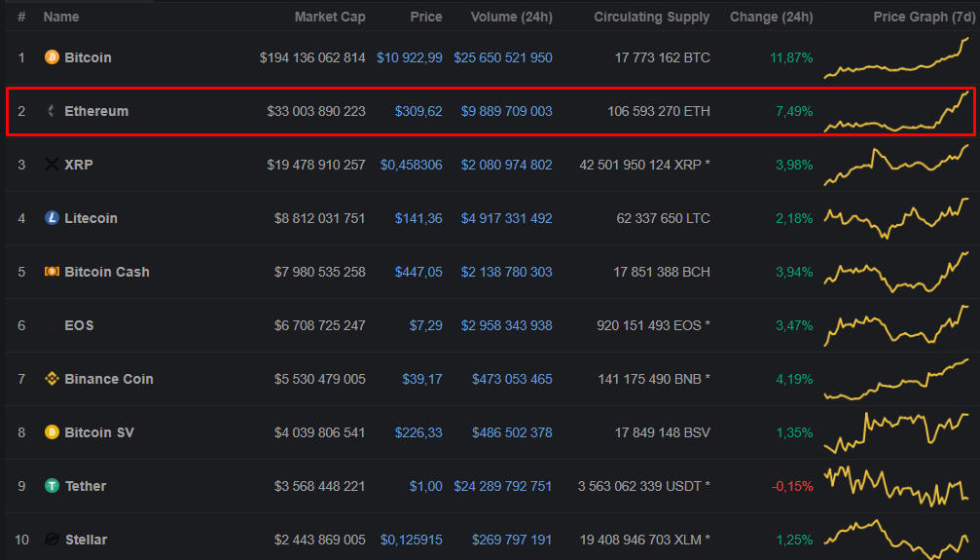Sort by the Change (24h) column header
The image size is (980, 560).
(x=771, y=17)
